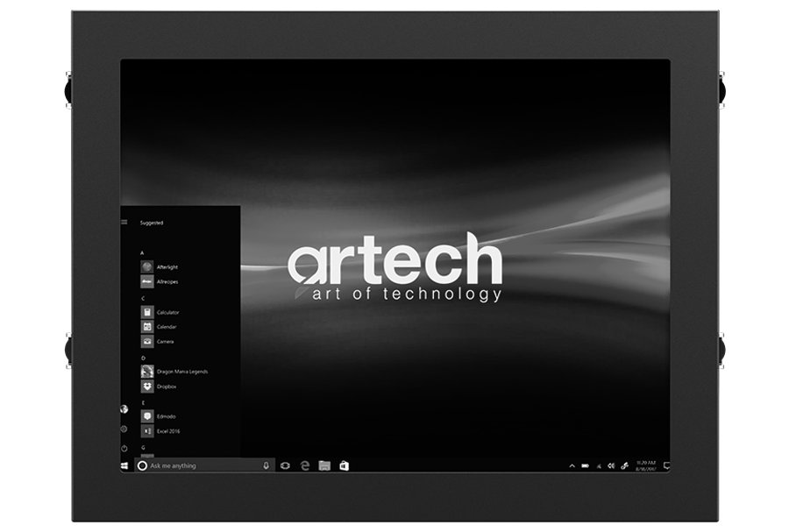Click the Power button in Start menu

tap(124, 448)
